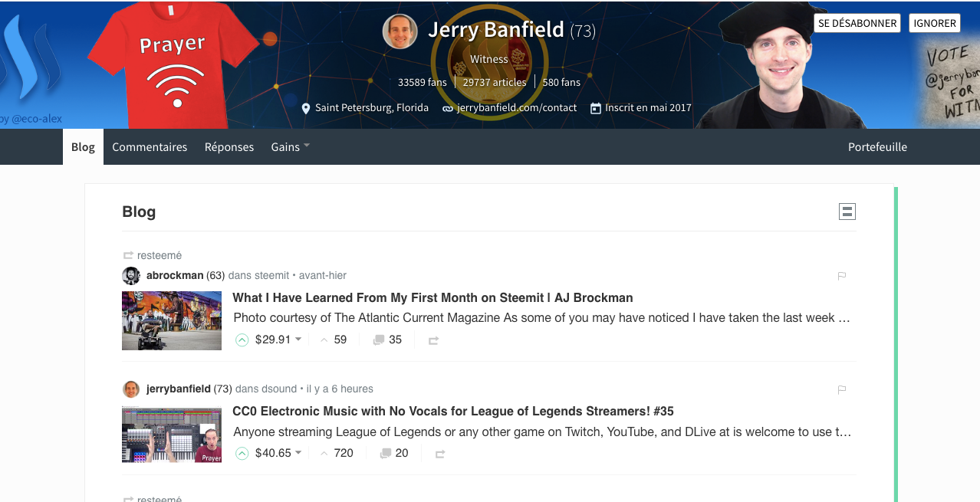The height and width of the screenshot is (502, 980).
Task: Open the Portefeuille link
Action: (x=877, y=146)
